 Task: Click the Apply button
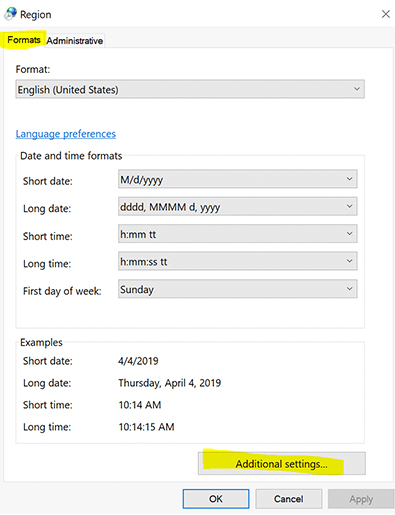pyautogui.click(x=361, y=499)
